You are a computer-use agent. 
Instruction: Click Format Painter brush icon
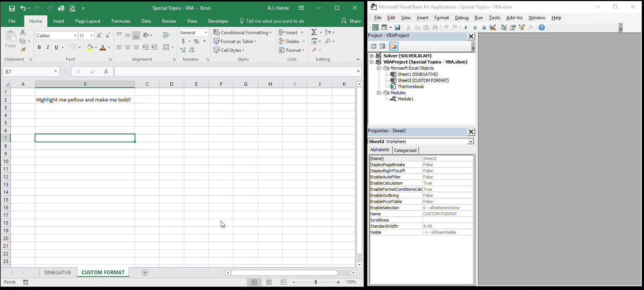pos(23,50)
